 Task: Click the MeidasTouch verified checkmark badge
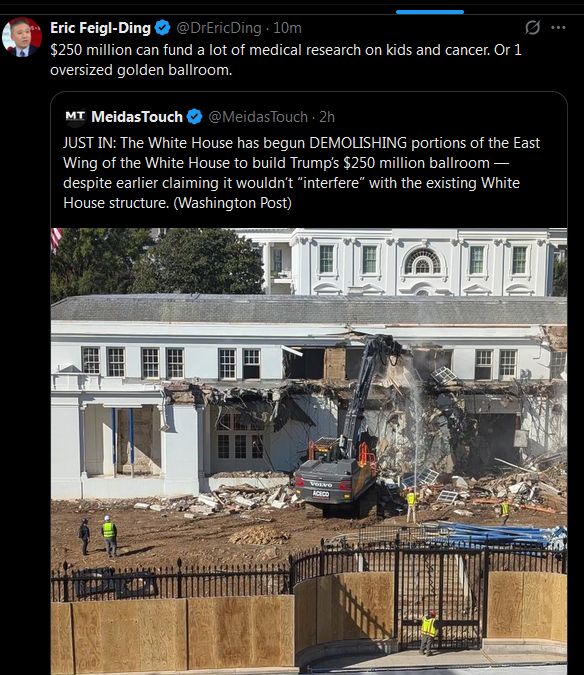(x=195, y=117)
